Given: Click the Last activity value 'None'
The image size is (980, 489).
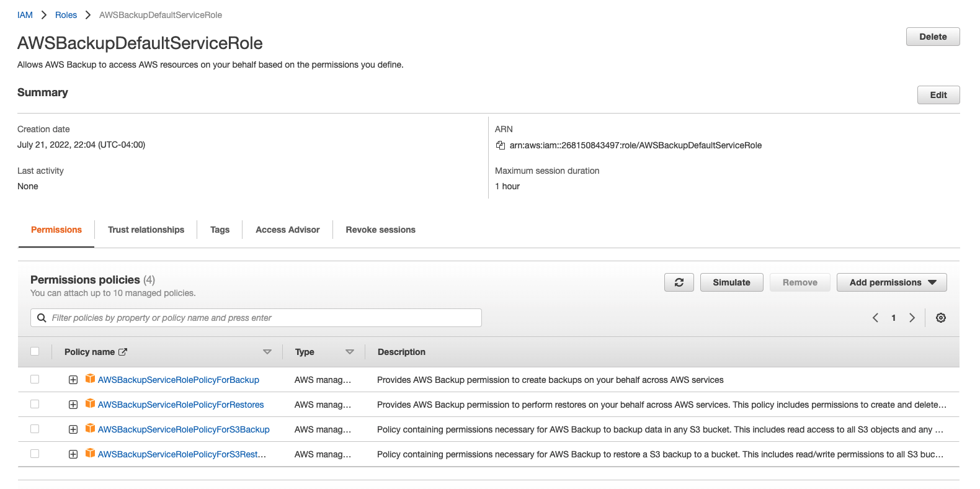Looking at the screenshot, I should [x=28, y=186].
